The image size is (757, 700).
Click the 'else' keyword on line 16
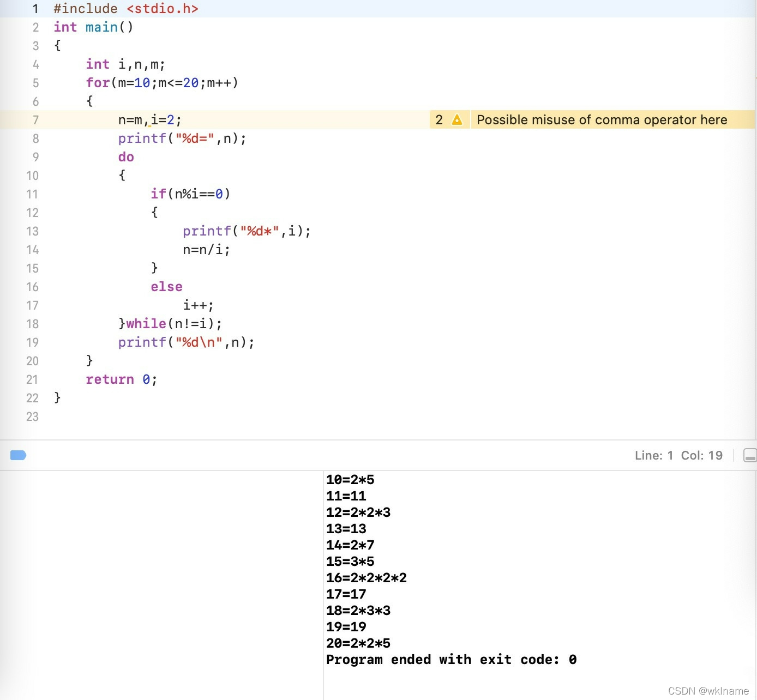[166, 287]
